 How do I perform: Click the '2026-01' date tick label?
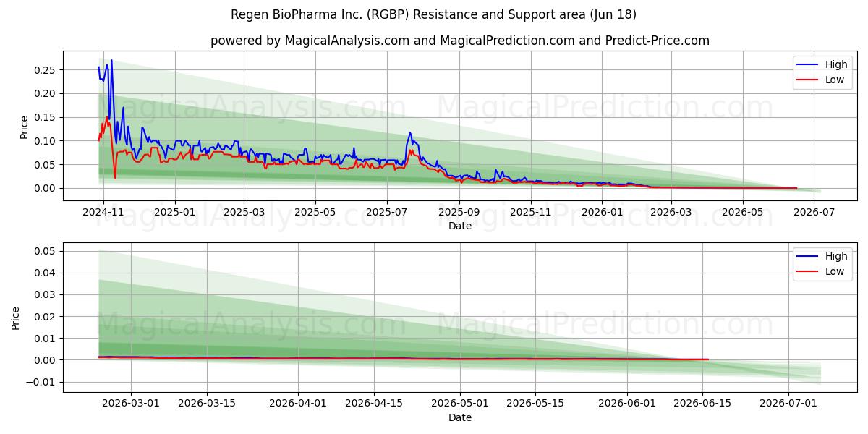click(x=603, y=212)
